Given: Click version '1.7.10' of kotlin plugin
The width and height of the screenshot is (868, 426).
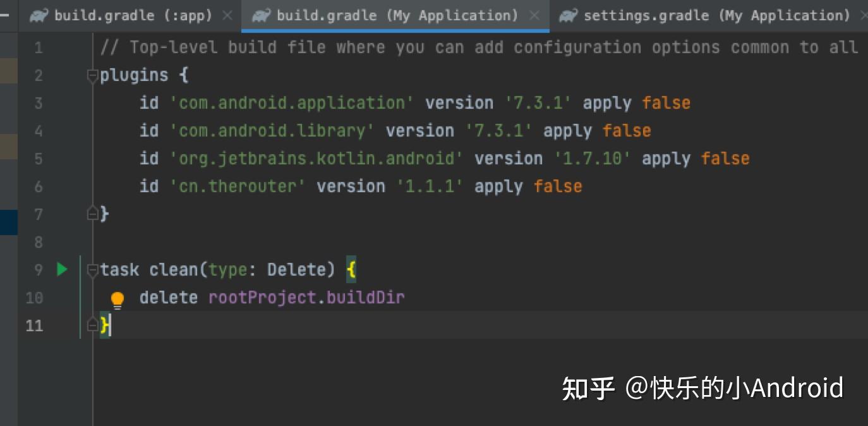Looking at the screenshot, I should tap(593, 159).
